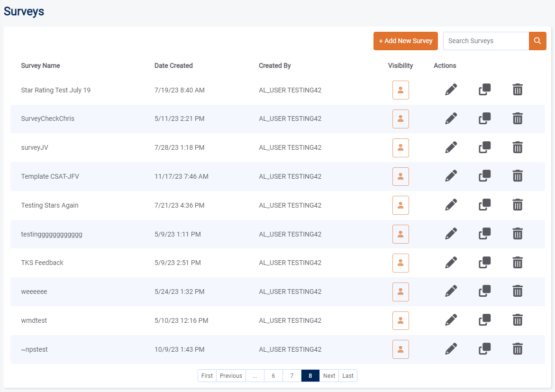Toggle visibility of Star Rating Test July 19
The height and width of the screenshot is (392, 555).
coord(400,90)
